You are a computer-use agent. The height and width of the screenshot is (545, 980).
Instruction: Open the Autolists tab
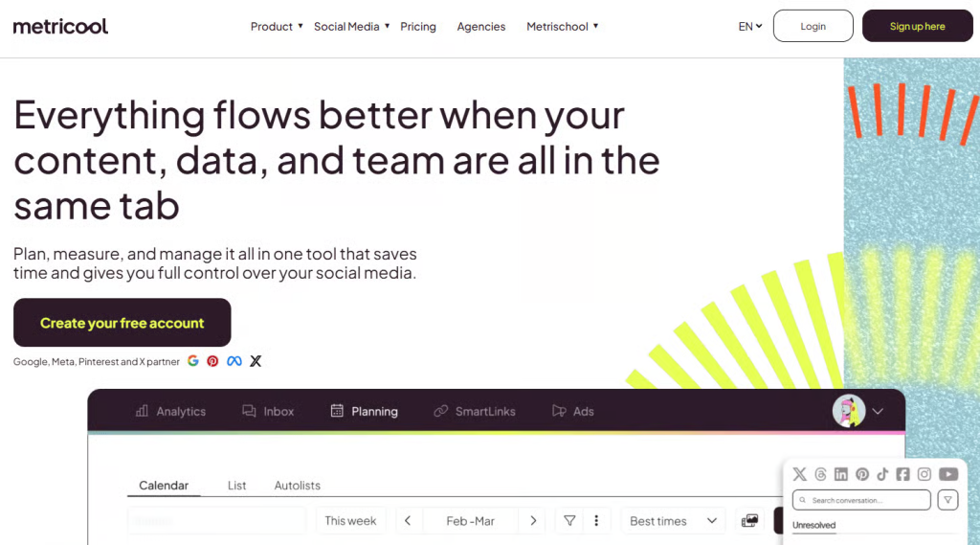tap(298, 486)
